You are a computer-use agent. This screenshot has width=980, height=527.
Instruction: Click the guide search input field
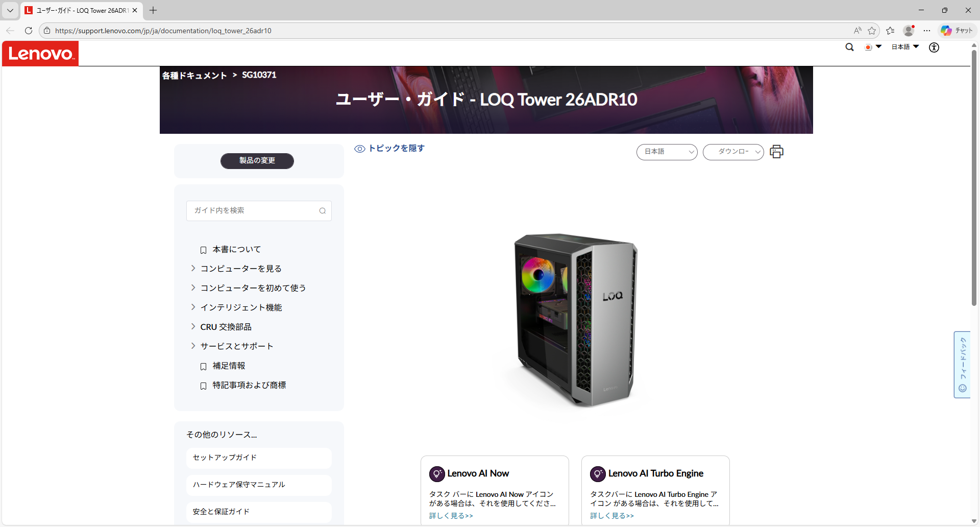pyautogui.click(x=253, y=211)
